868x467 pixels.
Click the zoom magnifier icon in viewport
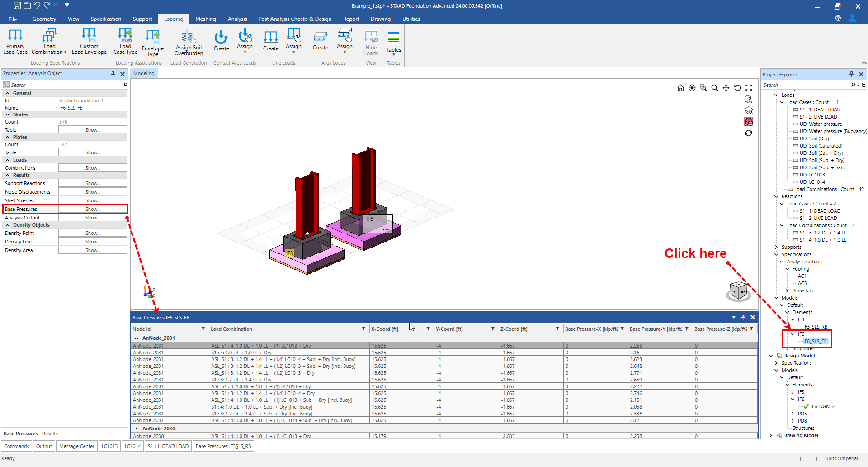(x=714, y=88)
